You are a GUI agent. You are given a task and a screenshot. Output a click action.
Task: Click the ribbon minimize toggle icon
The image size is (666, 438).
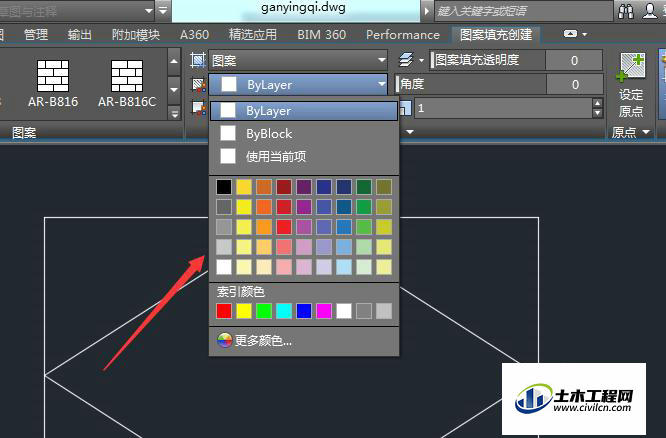click(570, 34)
